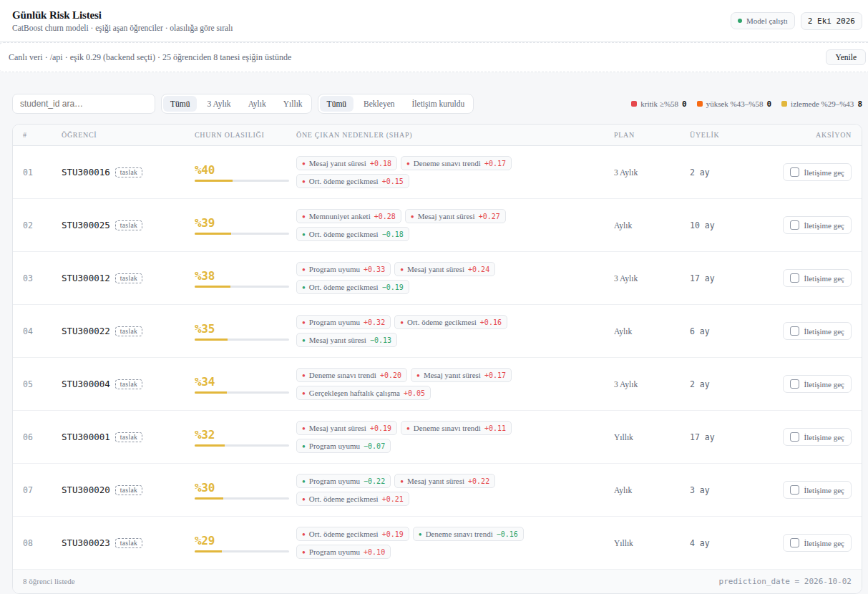
Task: Select İletişime geç checkbox for STU300020
Action: tap(794, 490)
